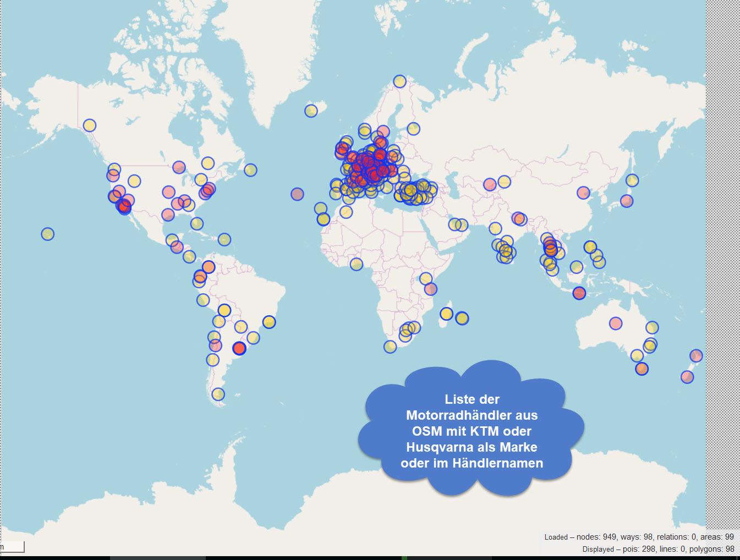This screenshot has width=740, height=560.
Task: Click the marker on southern Japan
Action: (x=626, y=201)
